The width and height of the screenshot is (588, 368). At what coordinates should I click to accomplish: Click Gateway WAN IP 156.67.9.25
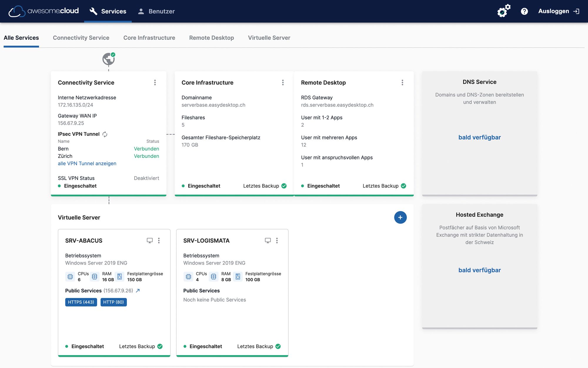tap(71, 123)
